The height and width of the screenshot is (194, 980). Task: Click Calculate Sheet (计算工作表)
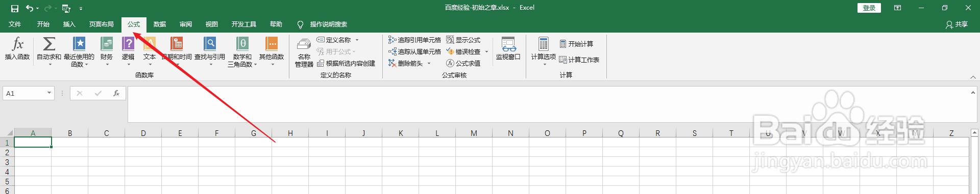coord(579,60)
